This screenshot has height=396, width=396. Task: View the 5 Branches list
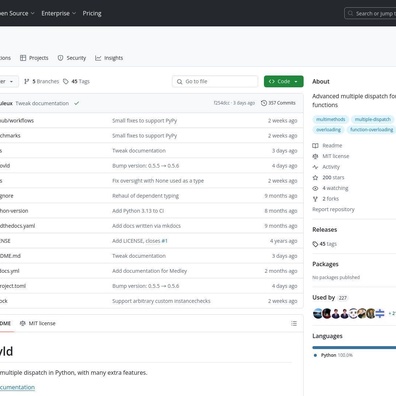coord(41,81)
